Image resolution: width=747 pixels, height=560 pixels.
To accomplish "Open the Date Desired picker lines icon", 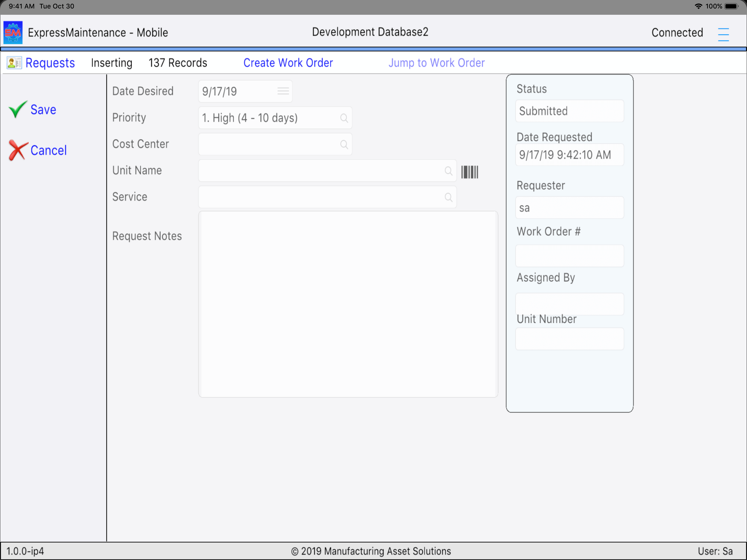I will click(283, 91).
